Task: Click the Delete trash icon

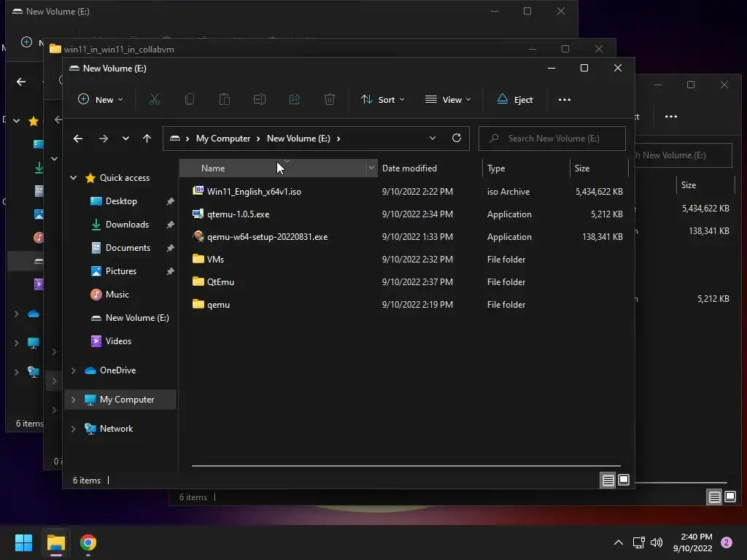Action: 330,99
